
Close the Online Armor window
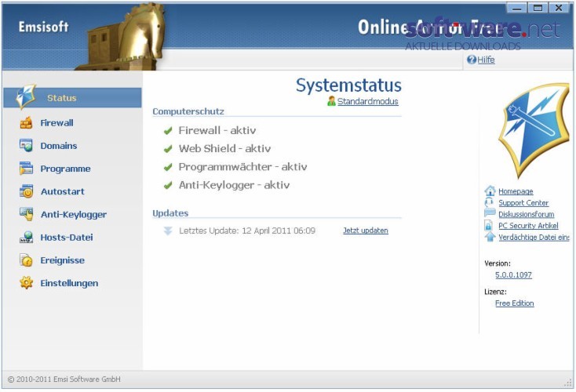pyautogui.click(x=559, y=7)
